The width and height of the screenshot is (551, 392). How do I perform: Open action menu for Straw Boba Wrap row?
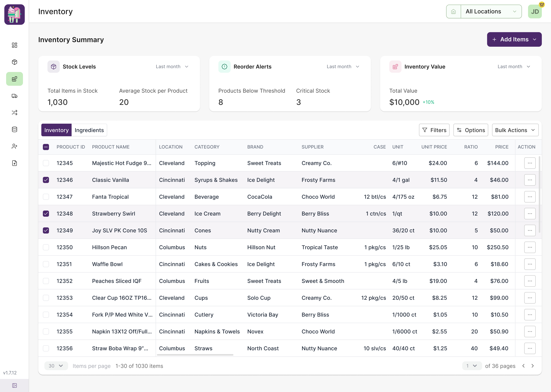pyautogui.click(x=530, y=348)
